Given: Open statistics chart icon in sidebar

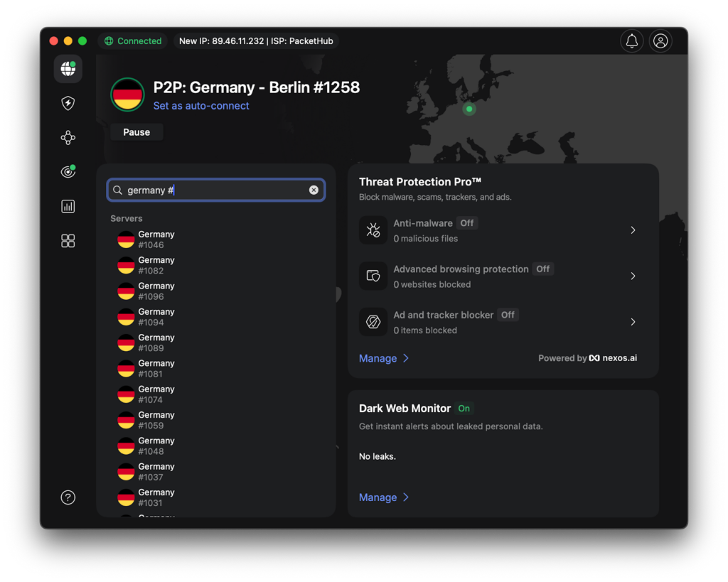Looking at the screenshot, I should coord(68,207).
